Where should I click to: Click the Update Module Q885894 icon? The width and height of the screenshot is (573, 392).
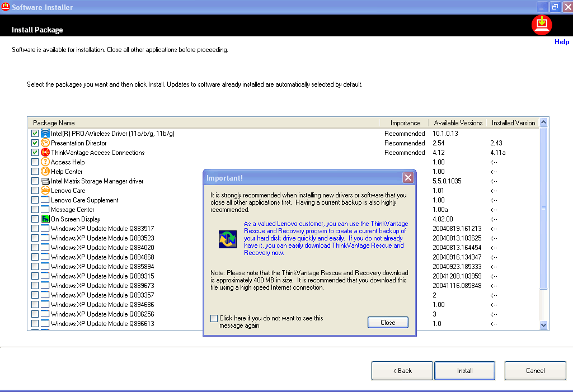click(x=45, y=266)
